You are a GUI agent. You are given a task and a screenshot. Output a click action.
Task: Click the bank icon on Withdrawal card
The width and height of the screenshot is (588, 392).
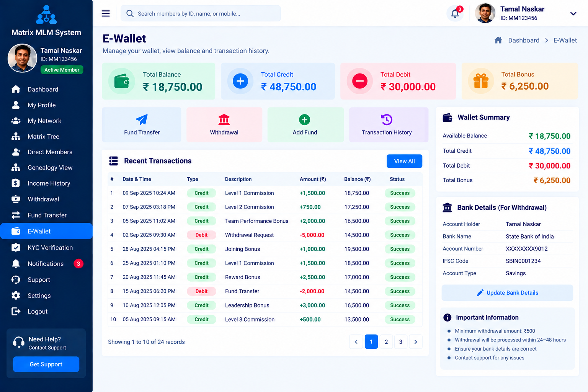pyautogui.click(x=224, y=119)
